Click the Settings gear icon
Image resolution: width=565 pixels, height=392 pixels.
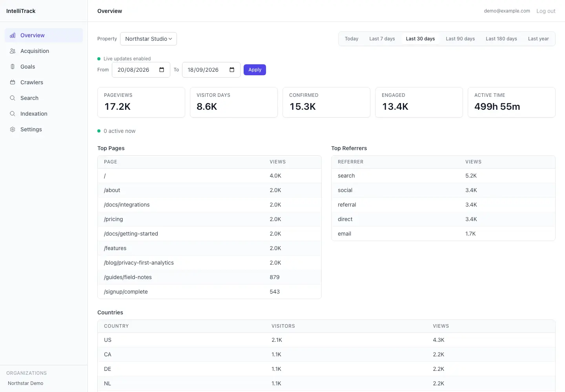[13, 129]
